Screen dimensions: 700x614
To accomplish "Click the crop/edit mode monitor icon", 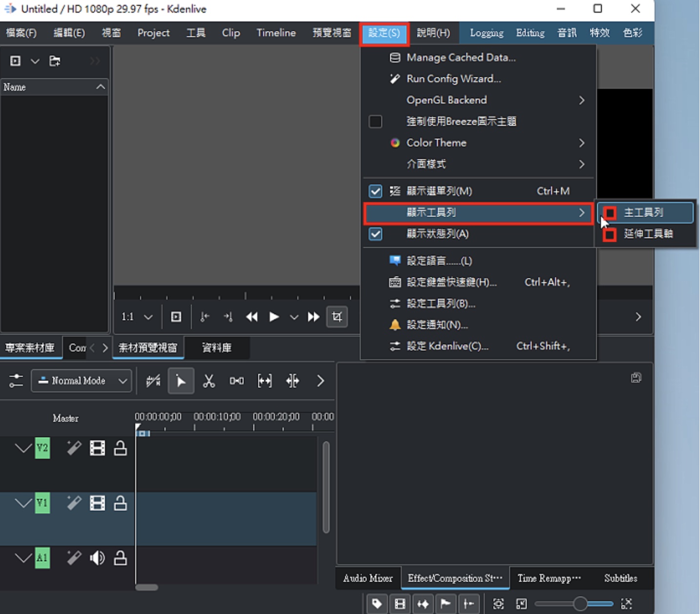I will click(337, 317).
